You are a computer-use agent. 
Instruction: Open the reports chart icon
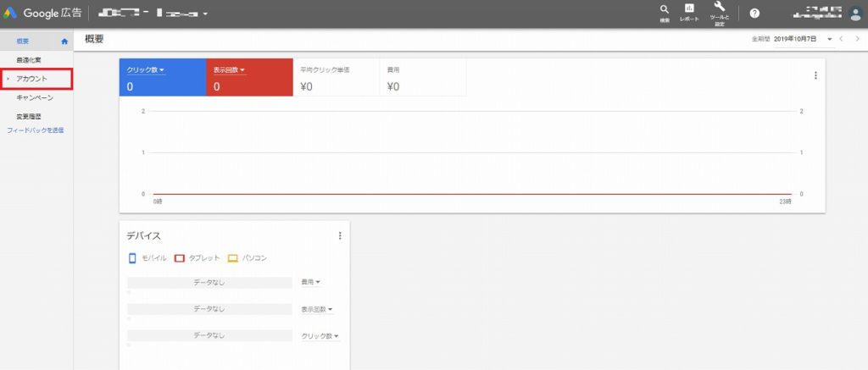tap(689, 8)
